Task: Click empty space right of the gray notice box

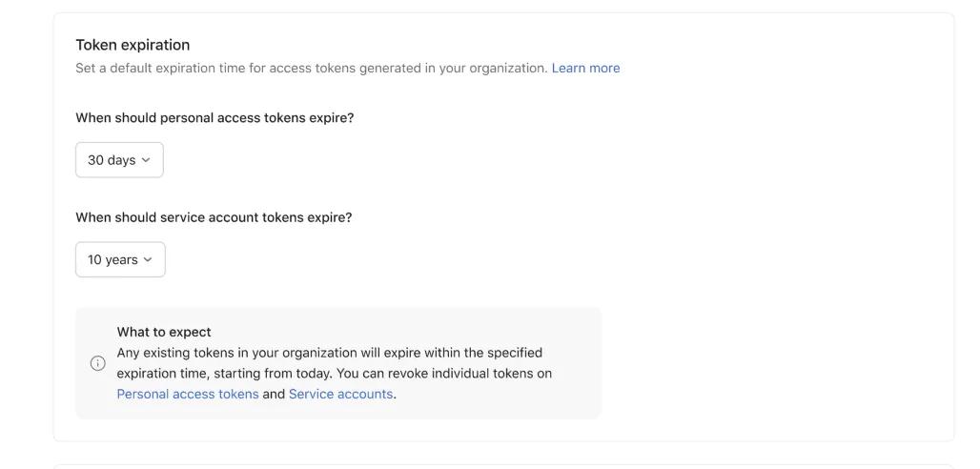Action: coord(772,362)
